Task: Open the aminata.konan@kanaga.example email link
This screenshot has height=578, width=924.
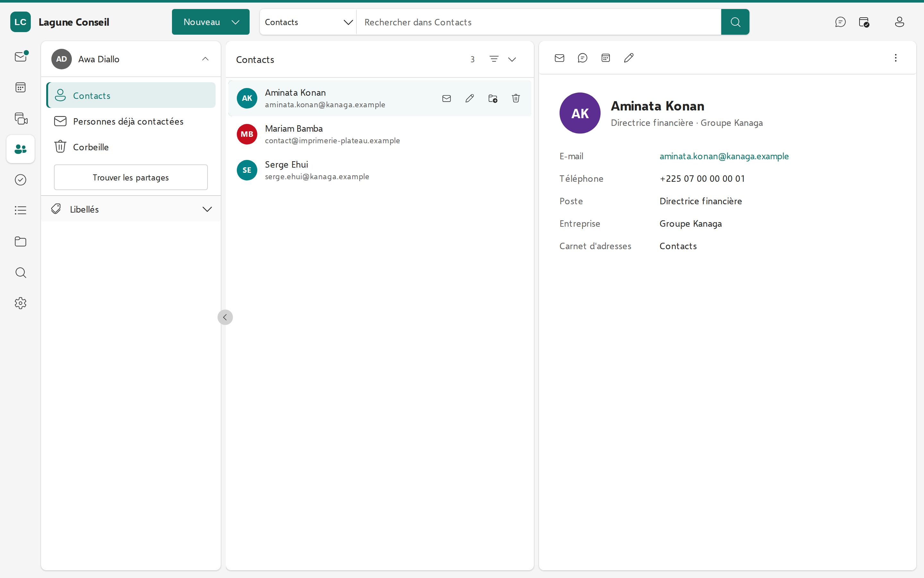Action: 724,156
